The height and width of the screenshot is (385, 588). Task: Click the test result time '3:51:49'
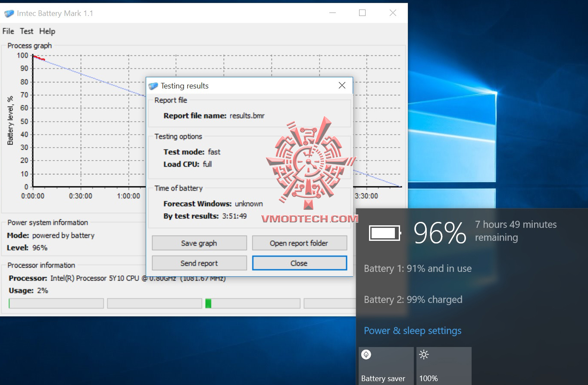[x=235, y=216]
